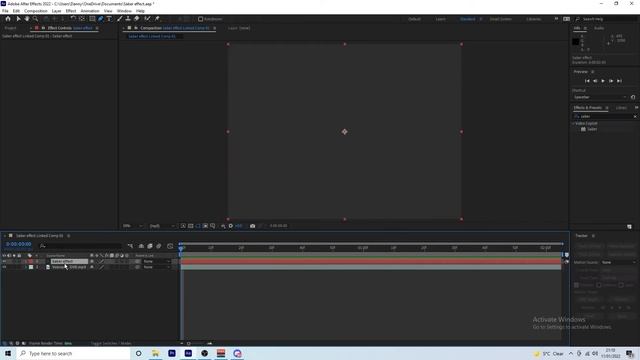This screenshot has width=640, height=360.
Task: Click the timeline current timecode field
Action: point(18,244)
